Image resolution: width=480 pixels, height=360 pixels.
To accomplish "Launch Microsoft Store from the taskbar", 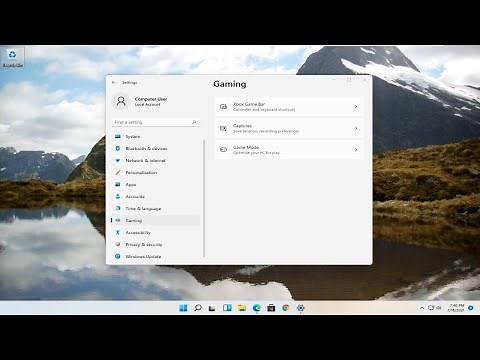I will 271,308.
